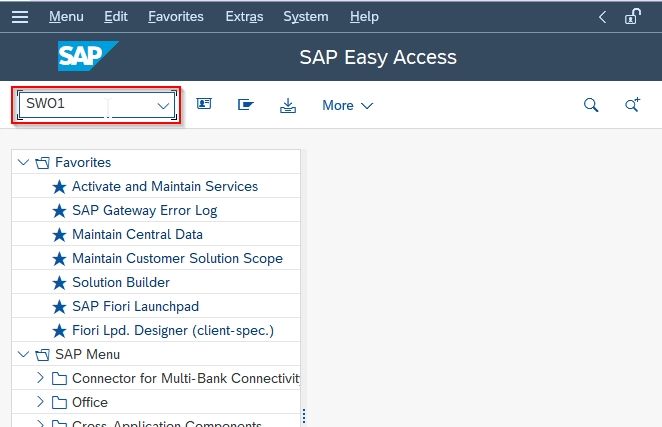Click star beside Fiori Lpd. Designer
662x427 pixels.
[x=59, y=331]
